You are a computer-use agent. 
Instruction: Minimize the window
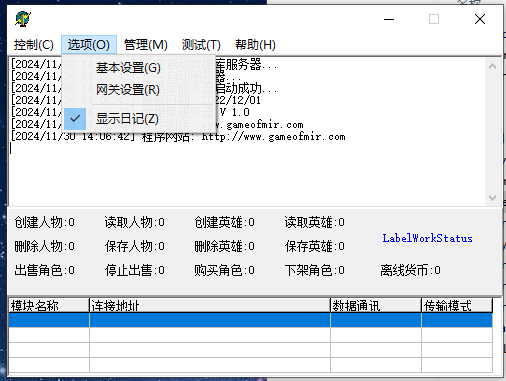point(389,19)
